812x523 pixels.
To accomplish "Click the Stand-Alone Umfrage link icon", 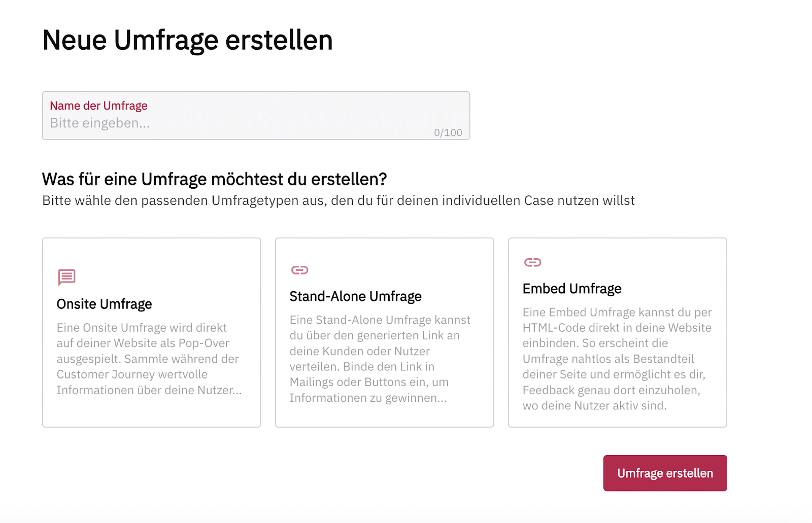I will coord(299,270).
